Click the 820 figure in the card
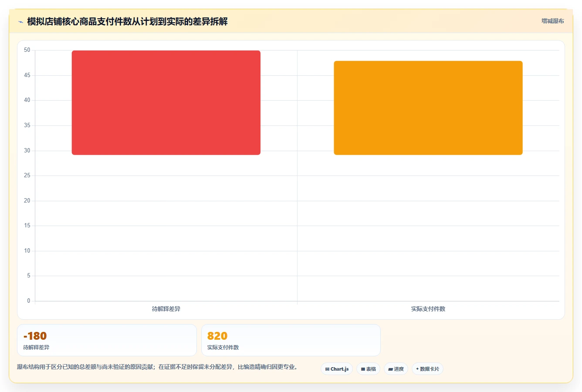 click(x=217, y=336)
